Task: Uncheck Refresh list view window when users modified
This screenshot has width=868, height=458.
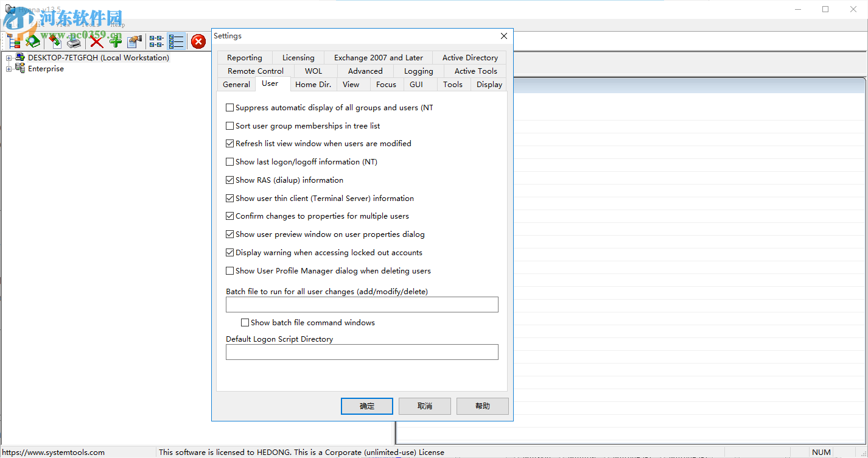Action: pyautogui.click(x=230, y=144)
